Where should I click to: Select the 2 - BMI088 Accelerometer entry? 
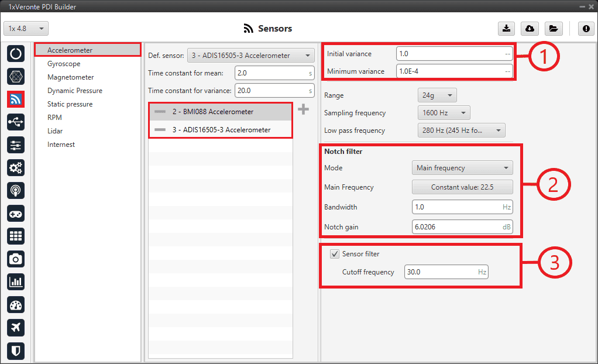point(220,112)
